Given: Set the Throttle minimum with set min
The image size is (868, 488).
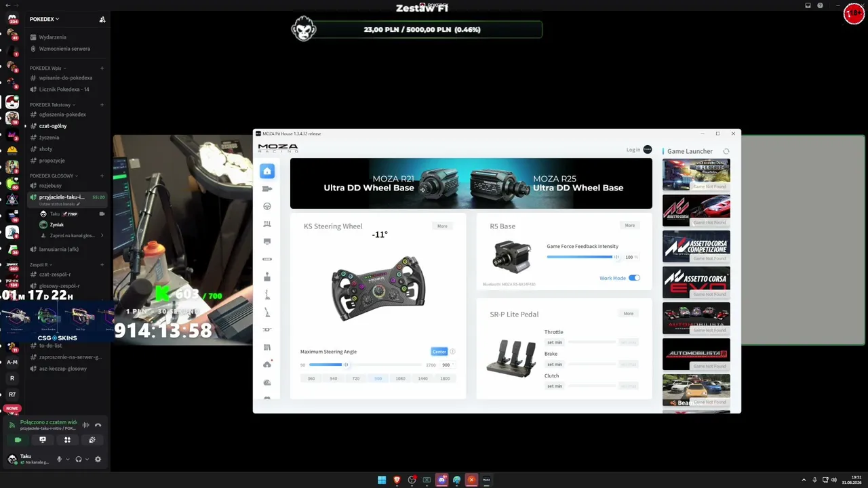Looking at the screenshot, I should click(555, 342).
